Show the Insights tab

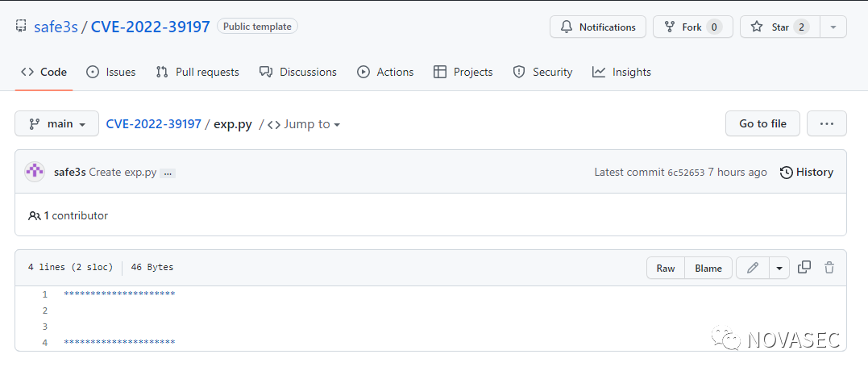tap(621, 72)
